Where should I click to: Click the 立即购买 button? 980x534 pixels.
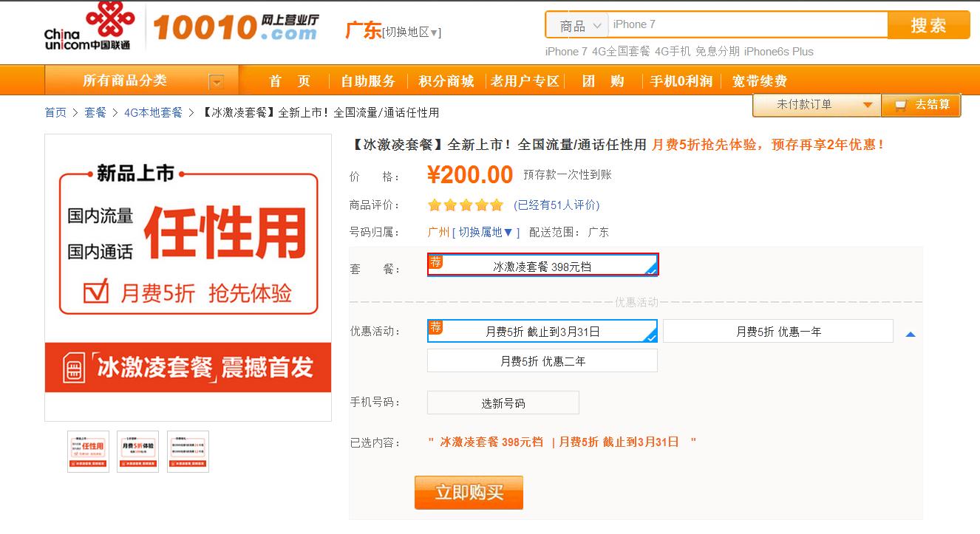469,493
